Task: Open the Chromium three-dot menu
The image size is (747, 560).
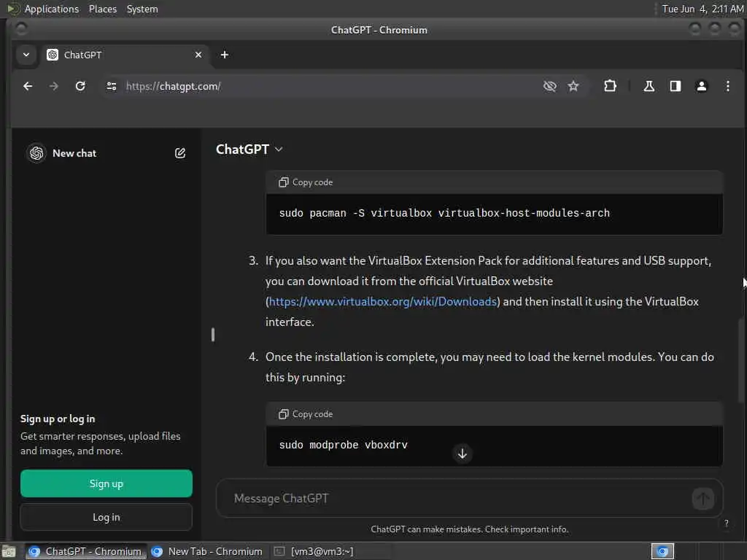Action: pyautogui.click(x=727, y=86)
